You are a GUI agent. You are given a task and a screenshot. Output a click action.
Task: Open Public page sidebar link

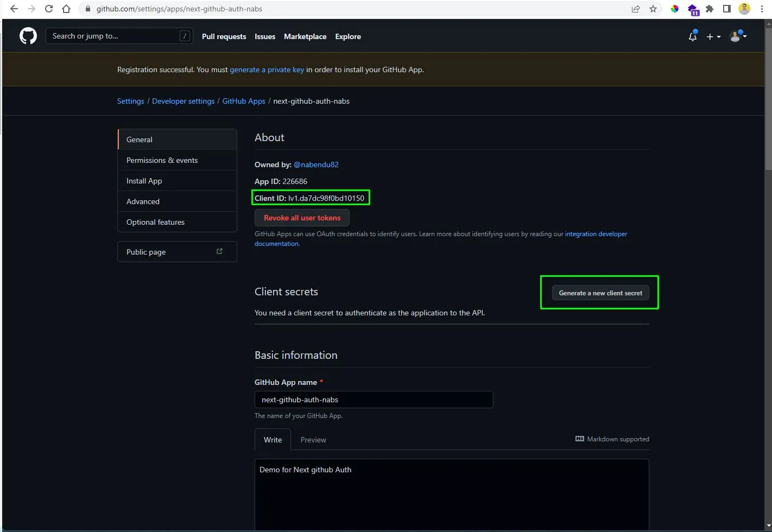click(177, 251)
